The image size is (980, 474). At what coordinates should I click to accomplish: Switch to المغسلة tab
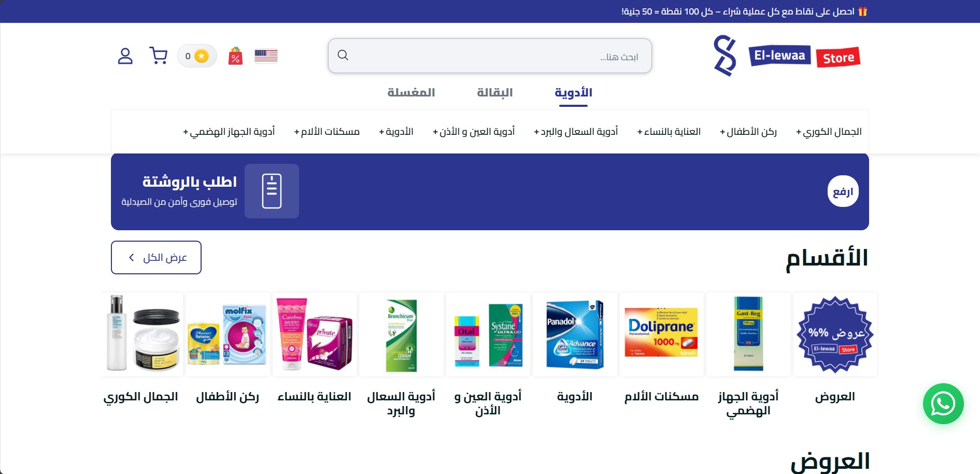(411, 92)
